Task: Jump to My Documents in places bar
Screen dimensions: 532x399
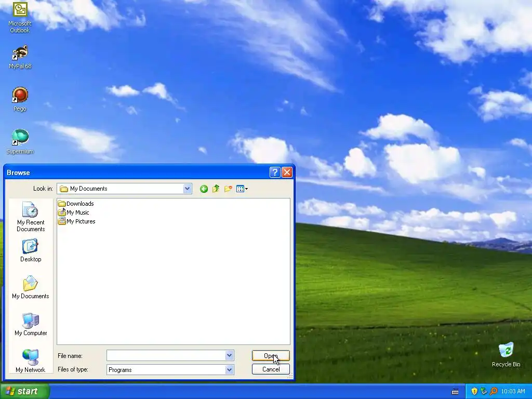Action: [31, 287]
